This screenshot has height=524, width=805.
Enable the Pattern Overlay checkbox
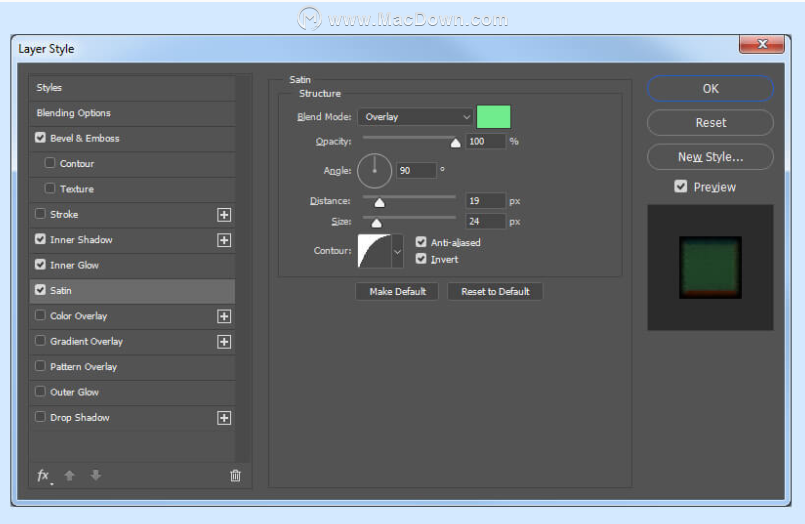tap(40, 366)
